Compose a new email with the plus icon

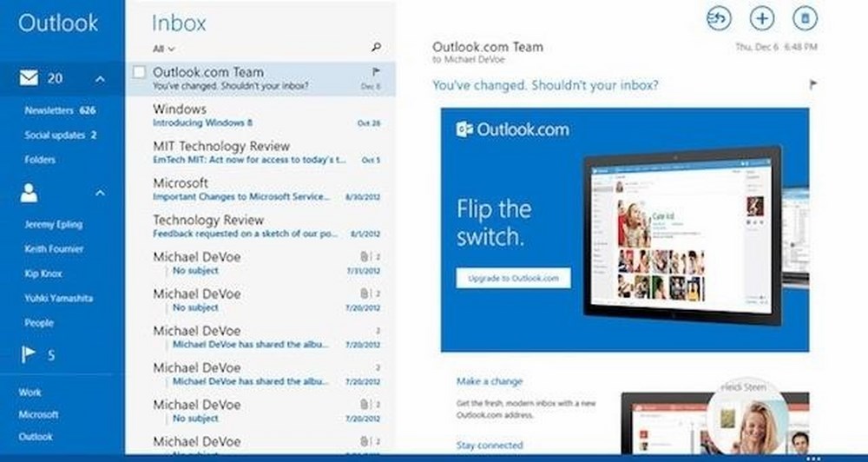(762, 18)
